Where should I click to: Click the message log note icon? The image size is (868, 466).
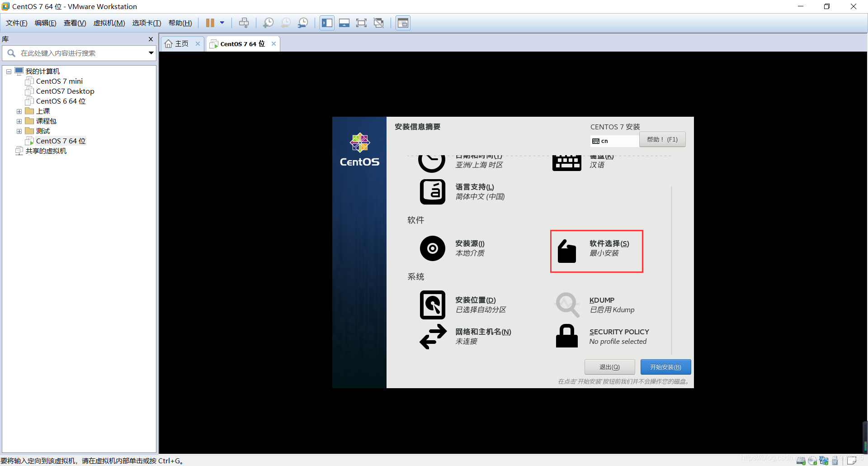(x=852, y=461)
